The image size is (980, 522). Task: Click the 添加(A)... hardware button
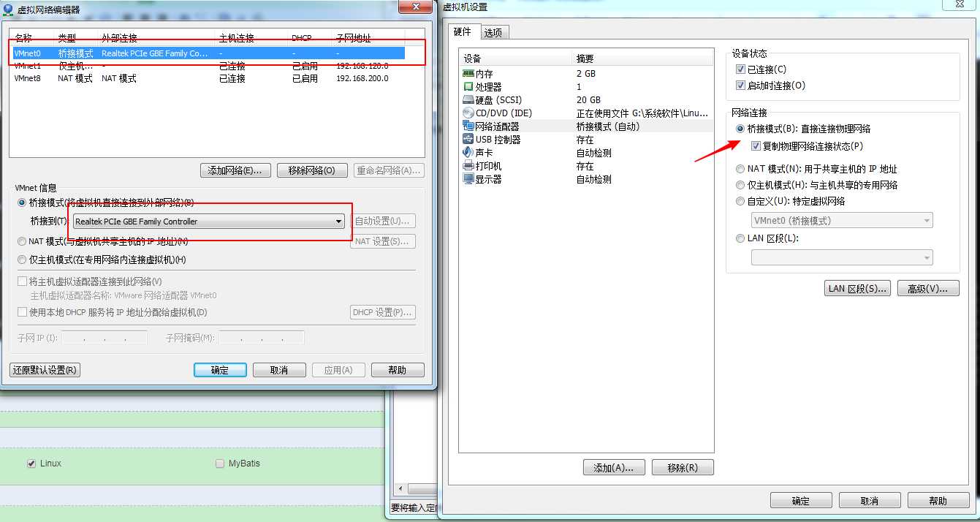[614, 468]
